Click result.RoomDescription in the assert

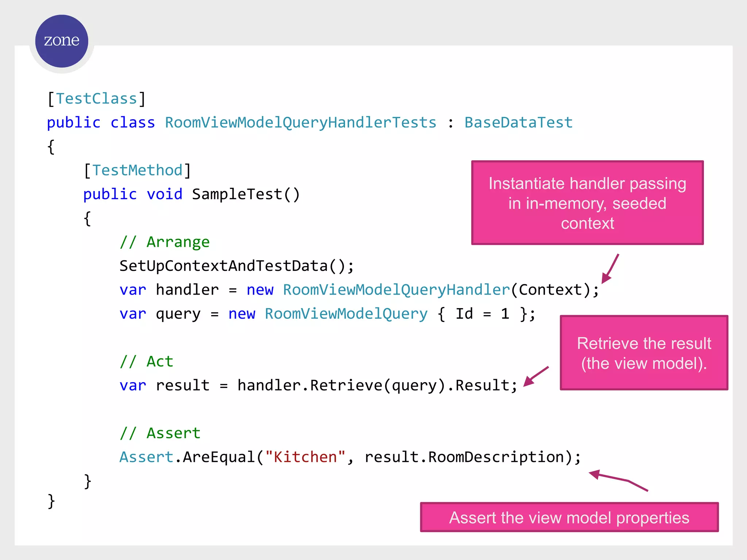(464, 457)
